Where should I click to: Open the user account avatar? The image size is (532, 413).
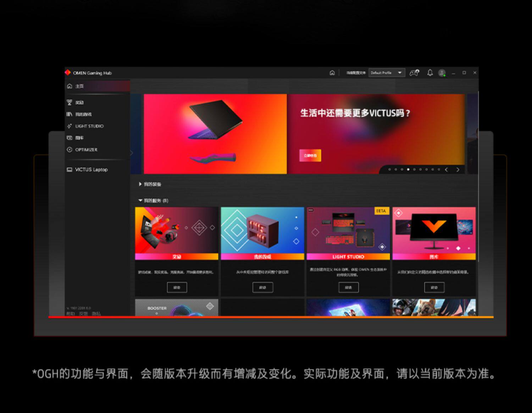tap(442, 73)
